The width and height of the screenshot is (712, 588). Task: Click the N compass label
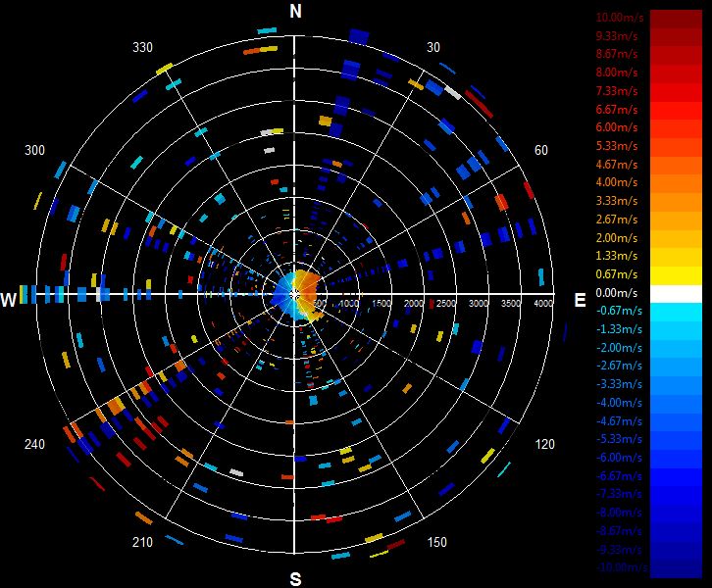point(295,12)
